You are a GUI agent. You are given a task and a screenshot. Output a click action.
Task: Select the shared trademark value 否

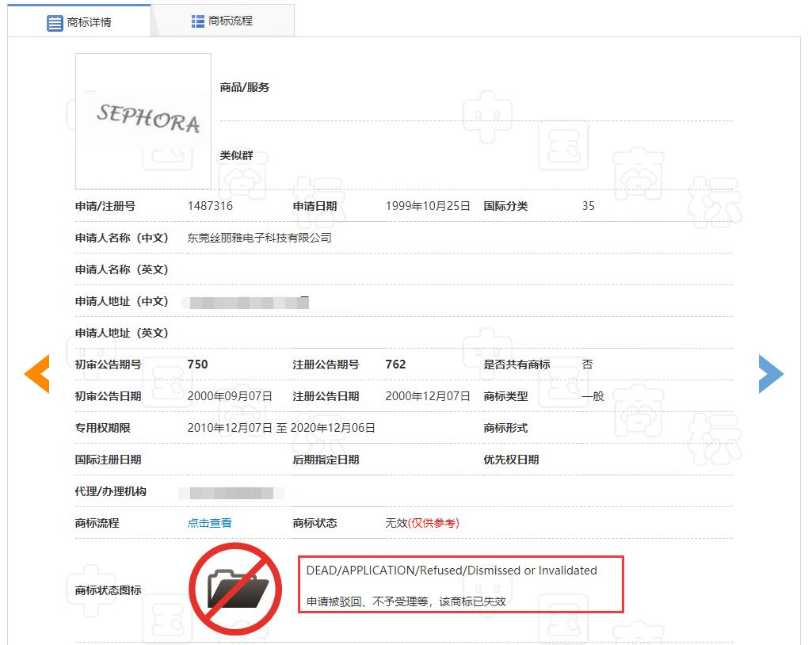pyautogui.click(x=587, y=364)
